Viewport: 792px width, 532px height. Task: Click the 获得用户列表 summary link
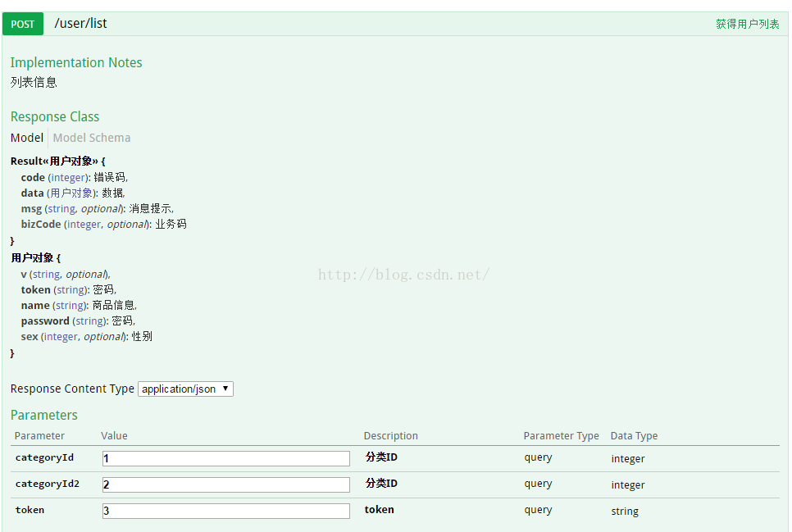click(x=747, y=24)
